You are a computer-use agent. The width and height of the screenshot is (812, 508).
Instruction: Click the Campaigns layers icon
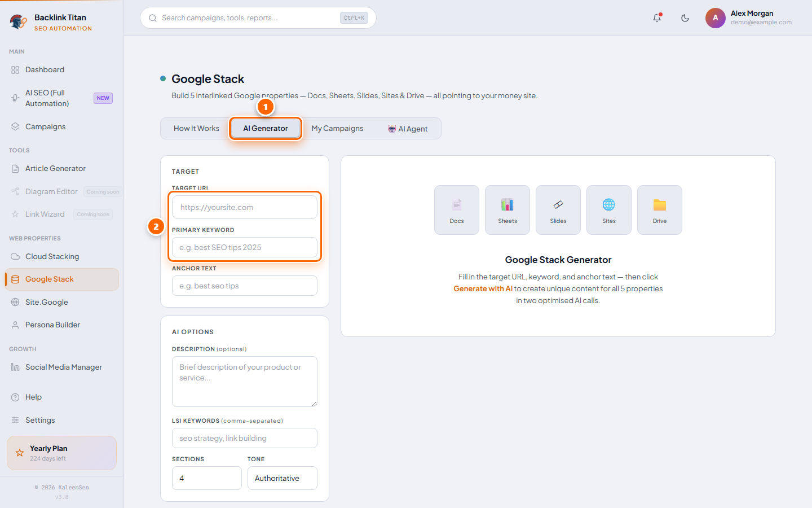pyautogui.click(x=15, y=126)
